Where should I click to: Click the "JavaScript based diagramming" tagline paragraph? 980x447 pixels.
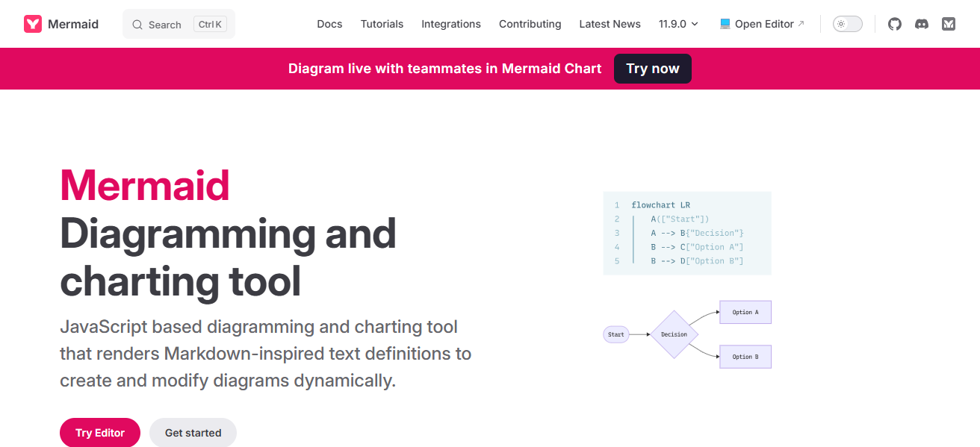pos(265,354)
